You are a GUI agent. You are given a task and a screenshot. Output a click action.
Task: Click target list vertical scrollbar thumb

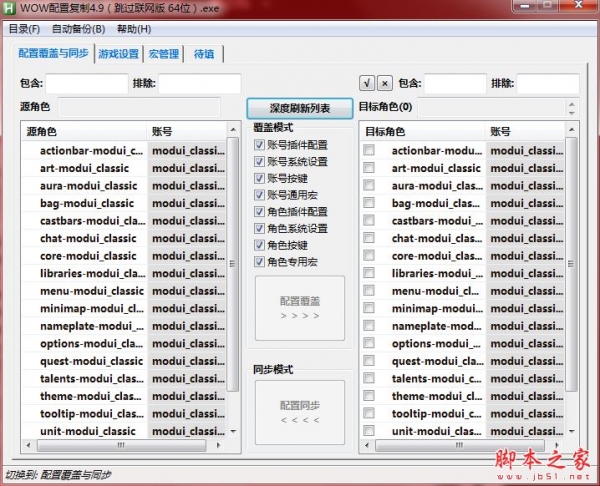click(x=571, y=264)
